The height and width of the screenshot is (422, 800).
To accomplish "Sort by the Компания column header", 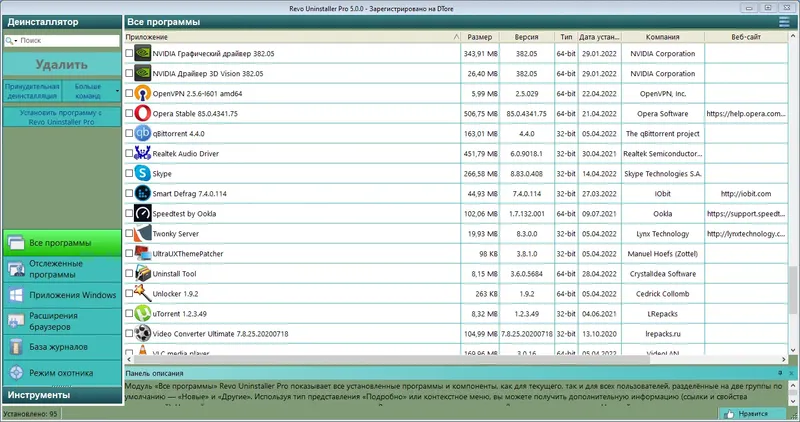I will tap(663, 37).
